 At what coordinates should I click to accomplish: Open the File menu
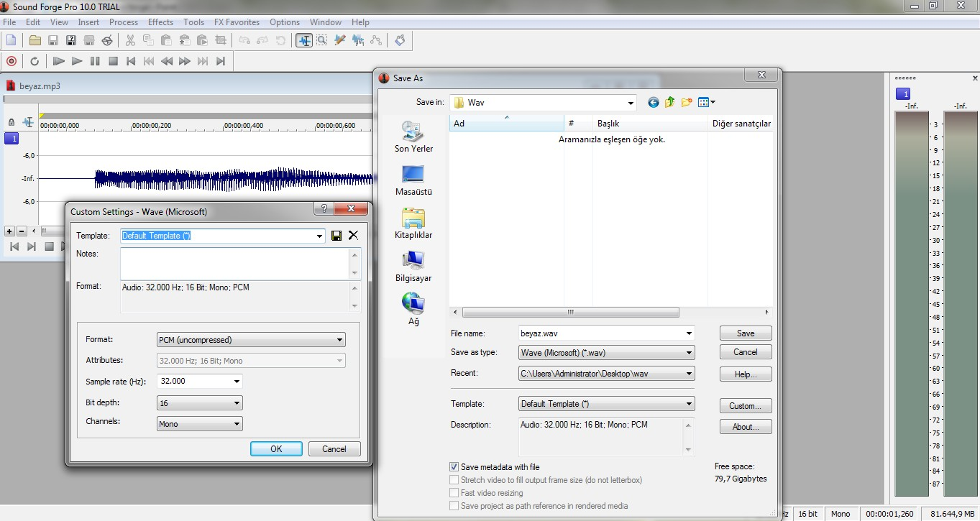coord(9,22)
